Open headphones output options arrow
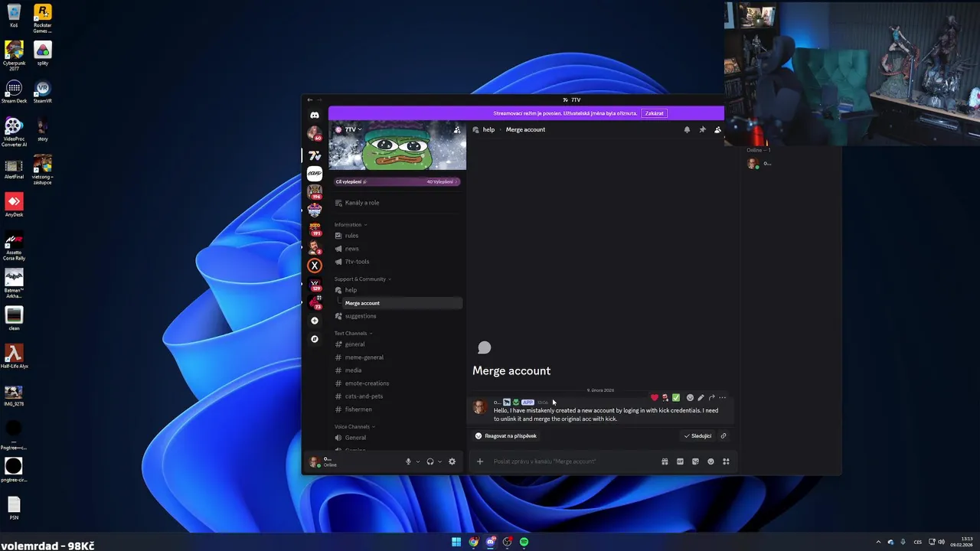980x551 pixels. [440, 461]
